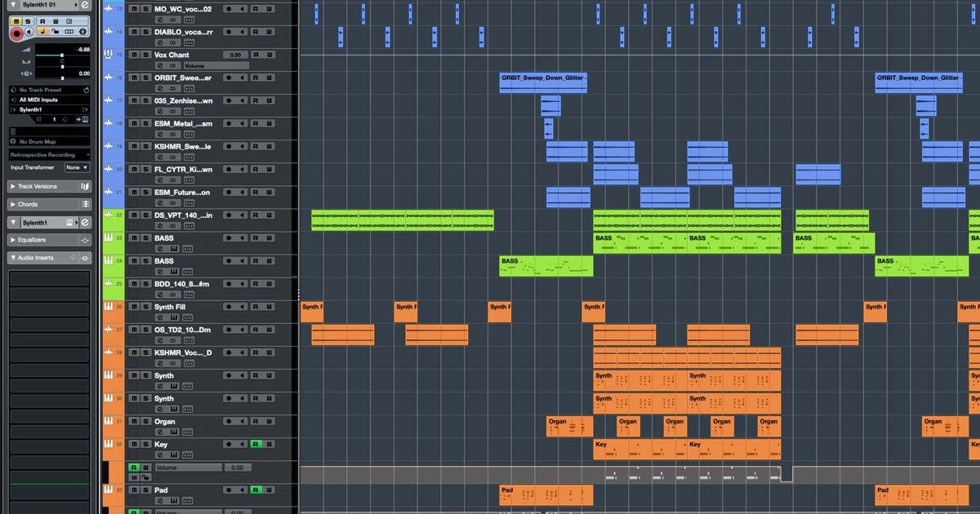Image resolution: width=980 pixels, height=514 pixels.
Task: Select track name BDD_140_8...#m
Action: (182, 284)
